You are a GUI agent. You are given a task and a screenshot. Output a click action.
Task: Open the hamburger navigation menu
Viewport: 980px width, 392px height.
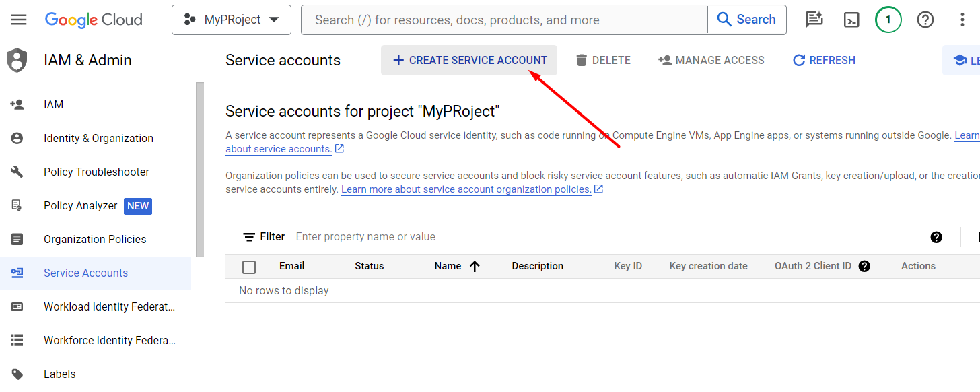pyautogui.click(x=19, y=20)
